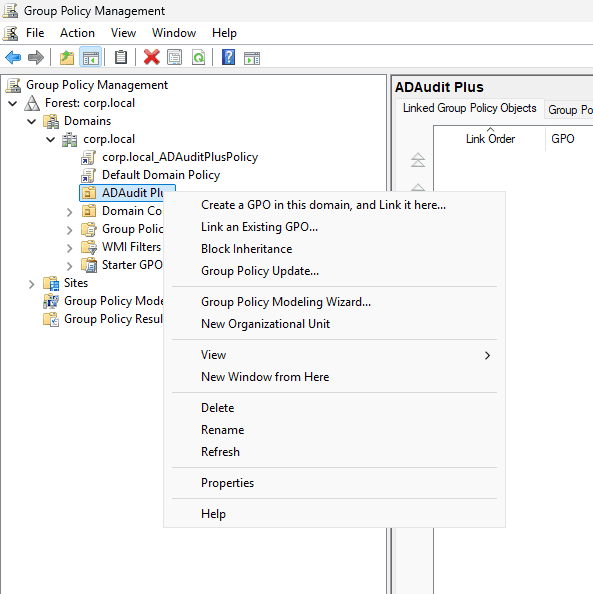Viewport: 593px width, 594px height.
Task: Click the Domains folder icon
Action: click(x=51, y=121)
